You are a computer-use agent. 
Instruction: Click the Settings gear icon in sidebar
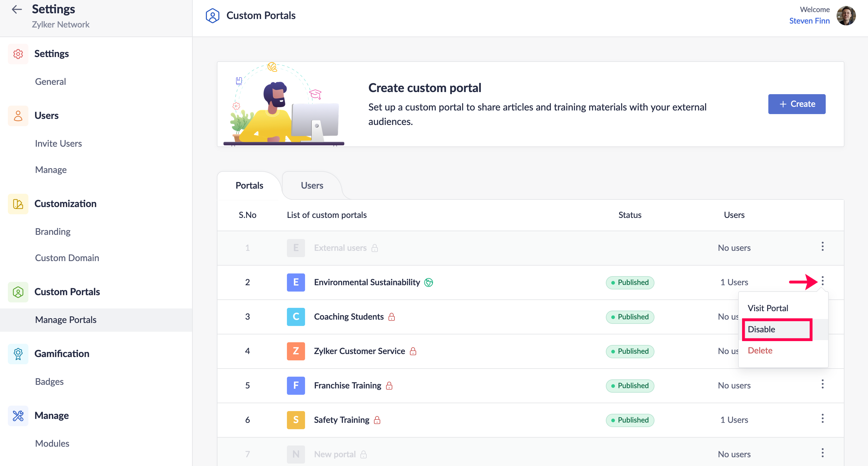(18, 54)
